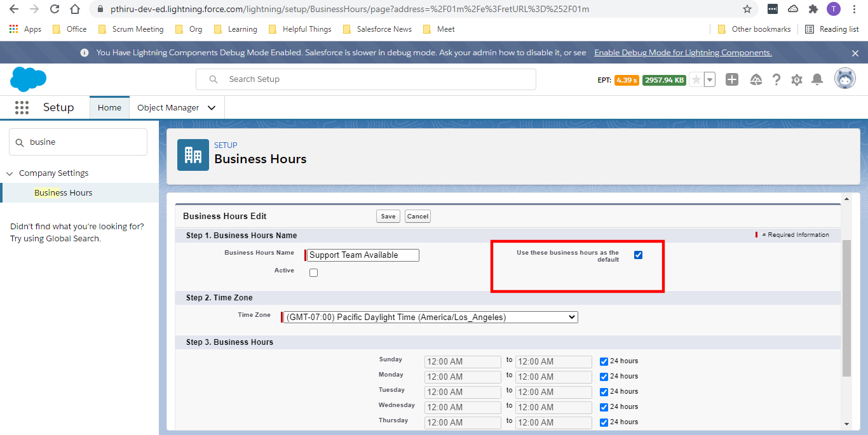The width and height of the screenshot is (868, 435).
Task: Click the Salesforce cloud logo
Action: [28, 79]
